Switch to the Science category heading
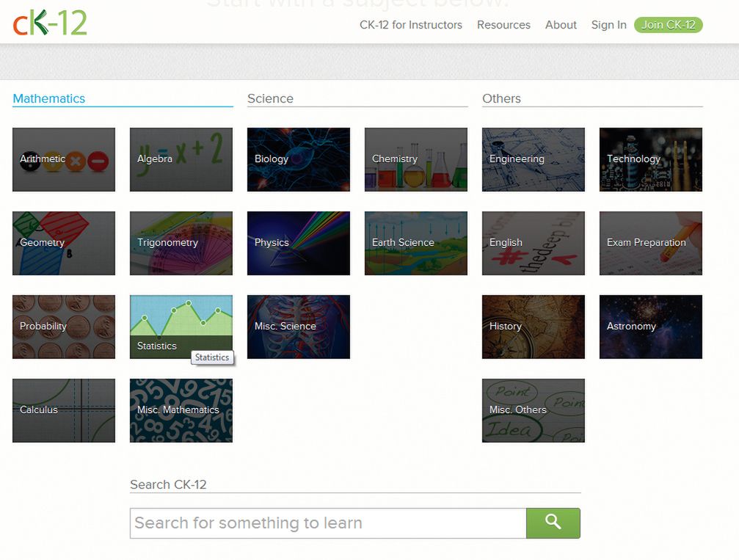This screenshot has height=560, width=739. coord(270,98)
